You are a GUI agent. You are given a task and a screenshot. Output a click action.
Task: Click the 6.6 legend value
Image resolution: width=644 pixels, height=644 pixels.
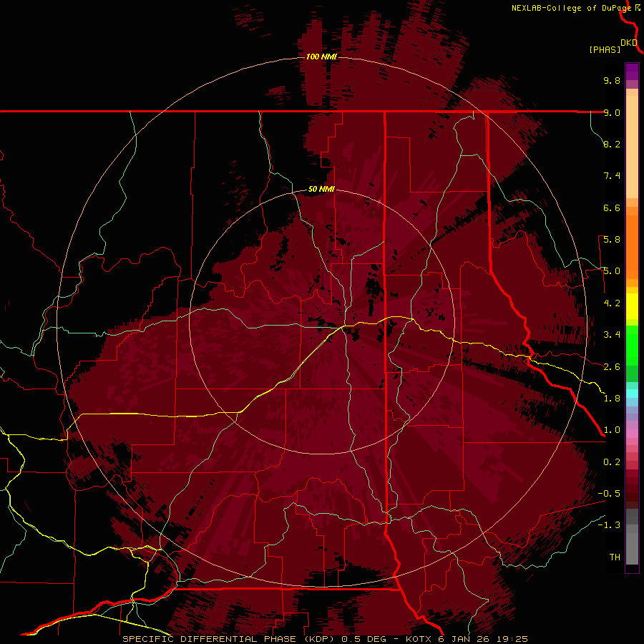612,208
